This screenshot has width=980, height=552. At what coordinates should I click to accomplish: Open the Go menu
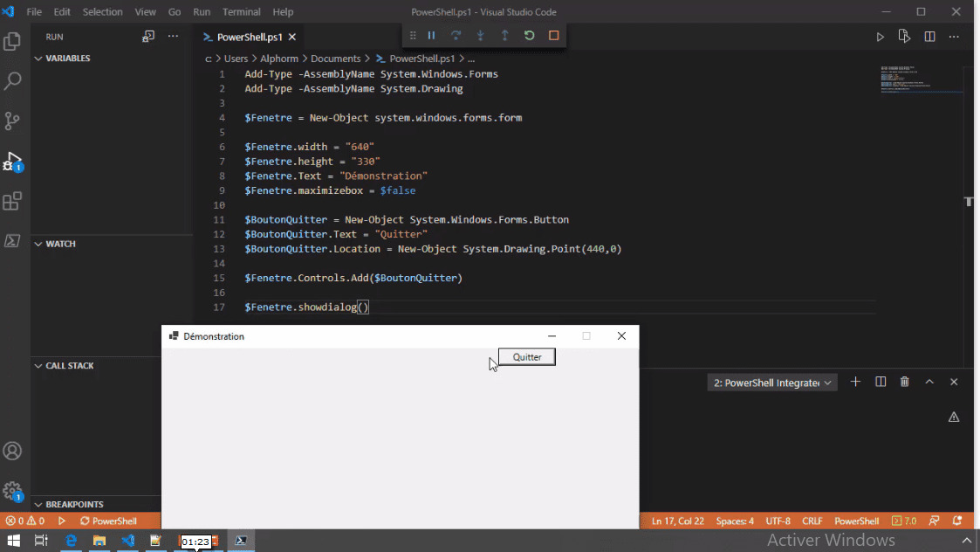tap(175, 12)
